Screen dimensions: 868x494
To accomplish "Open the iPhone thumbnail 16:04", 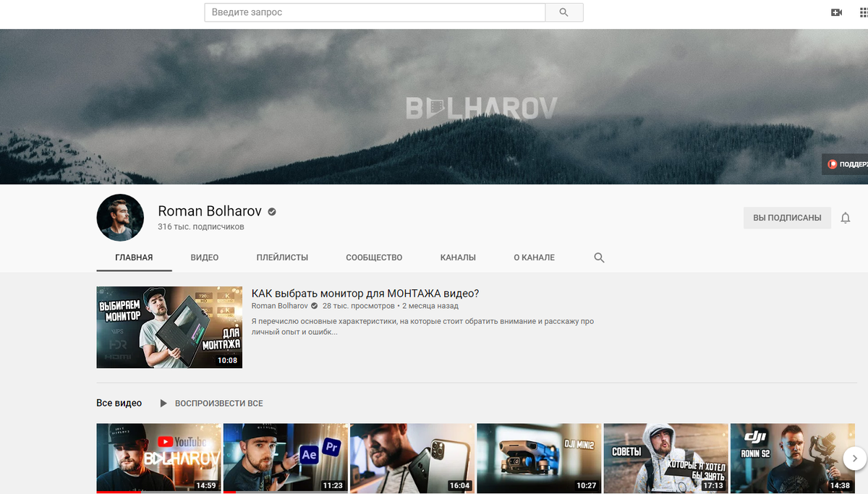I will coord(412,459).
